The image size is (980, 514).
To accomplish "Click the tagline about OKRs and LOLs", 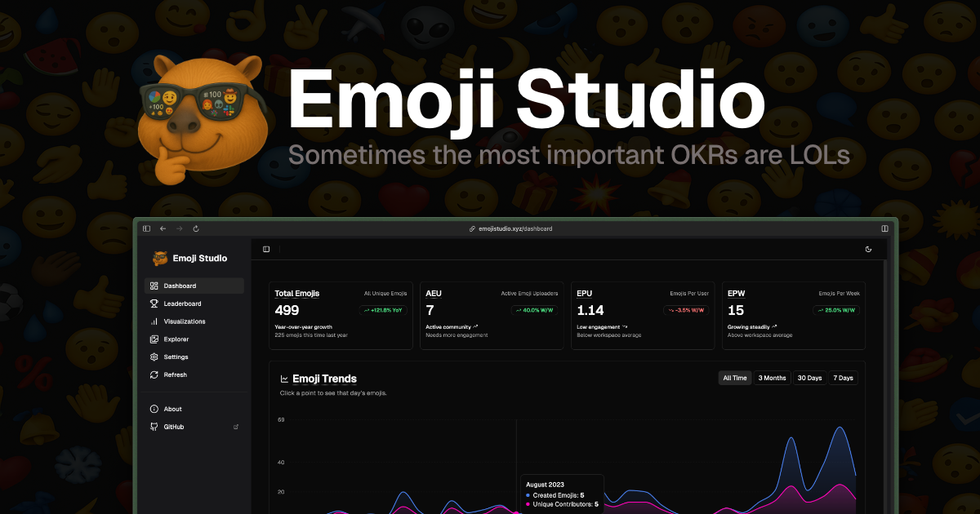I will click(x=569, y=154).
